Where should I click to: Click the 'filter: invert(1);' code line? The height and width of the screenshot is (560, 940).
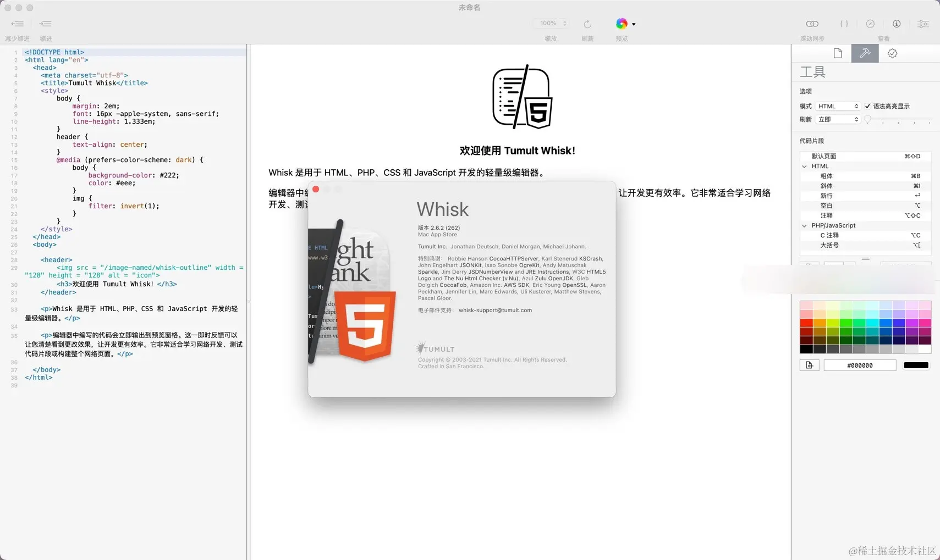(124, 206)
